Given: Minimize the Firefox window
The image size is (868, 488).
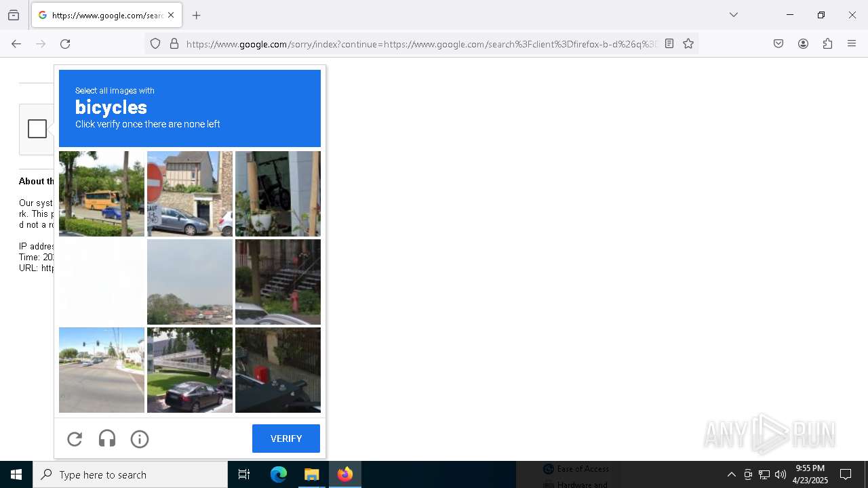Looking at the screenshot, I should click(x=790, y=15).
